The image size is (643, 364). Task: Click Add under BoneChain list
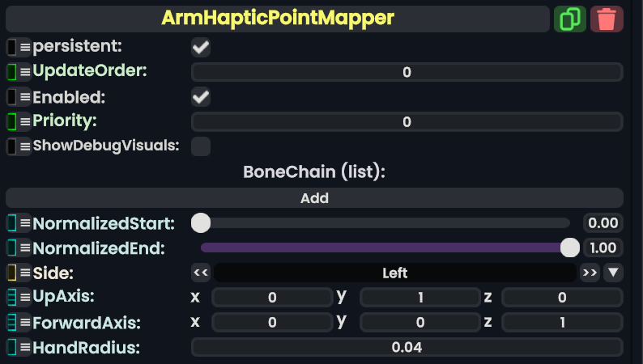314,197
